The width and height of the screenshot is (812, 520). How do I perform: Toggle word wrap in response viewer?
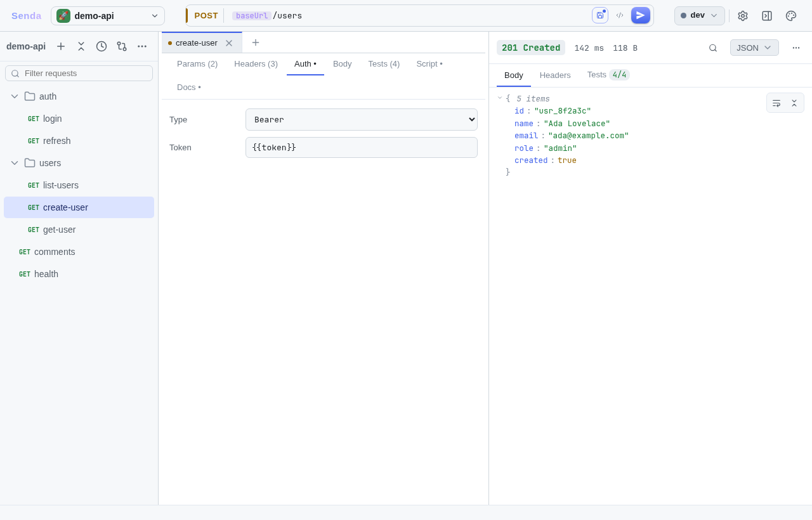coord(776,103)
